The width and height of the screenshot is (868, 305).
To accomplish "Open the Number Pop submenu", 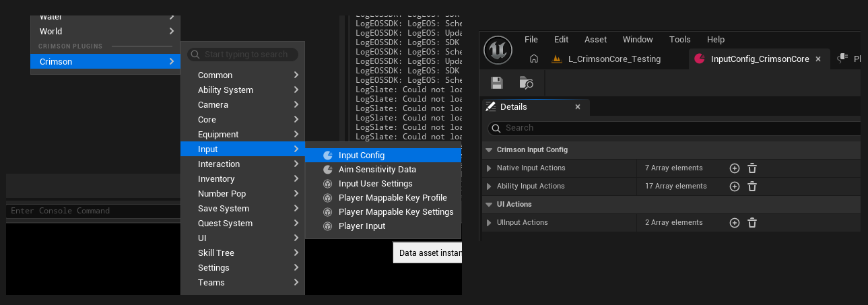I will (x=242, y=194).
